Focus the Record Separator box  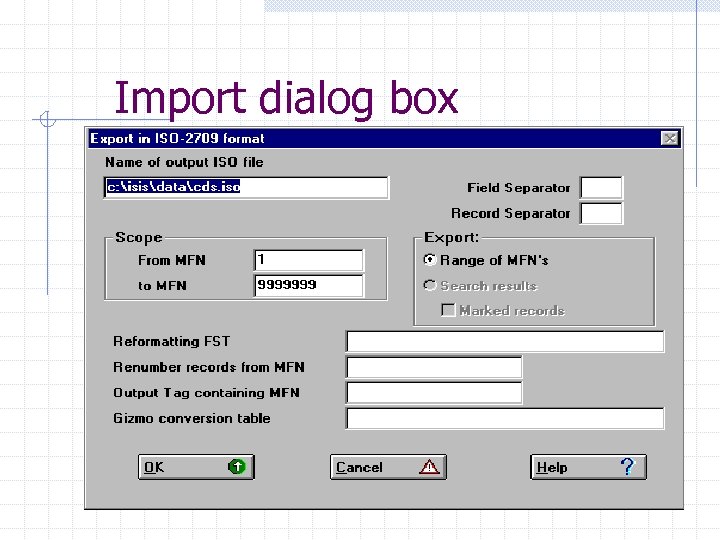pyautogui.click(x=601, y=213)
